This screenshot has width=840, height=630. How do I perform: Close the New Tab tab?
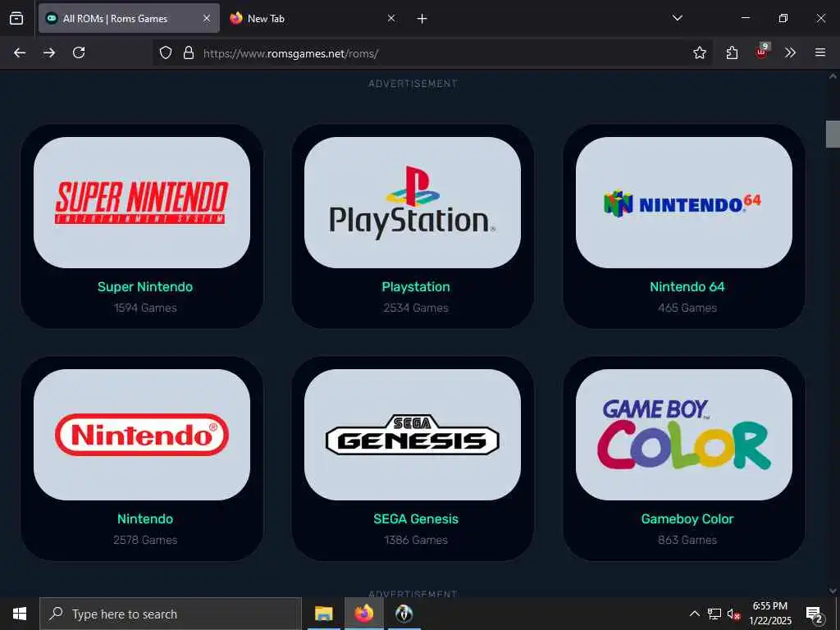click(x=391, y=18)
